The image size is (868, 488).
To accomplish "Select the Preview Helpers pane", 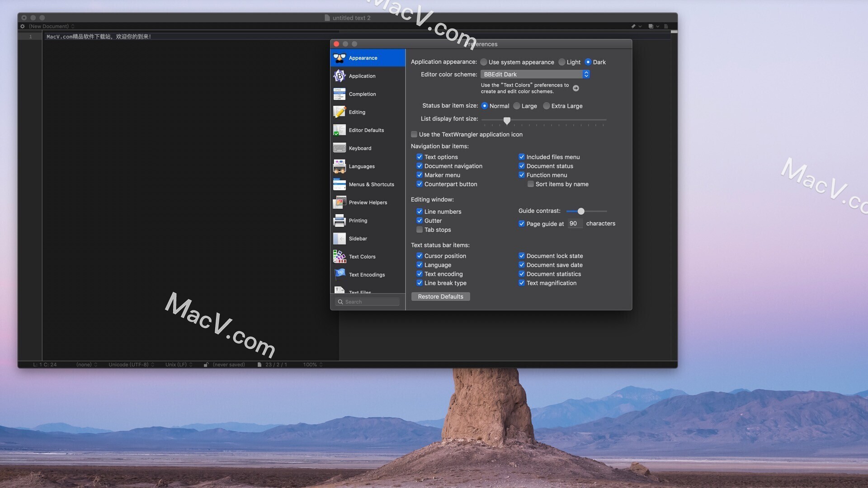I will point(368,202).
